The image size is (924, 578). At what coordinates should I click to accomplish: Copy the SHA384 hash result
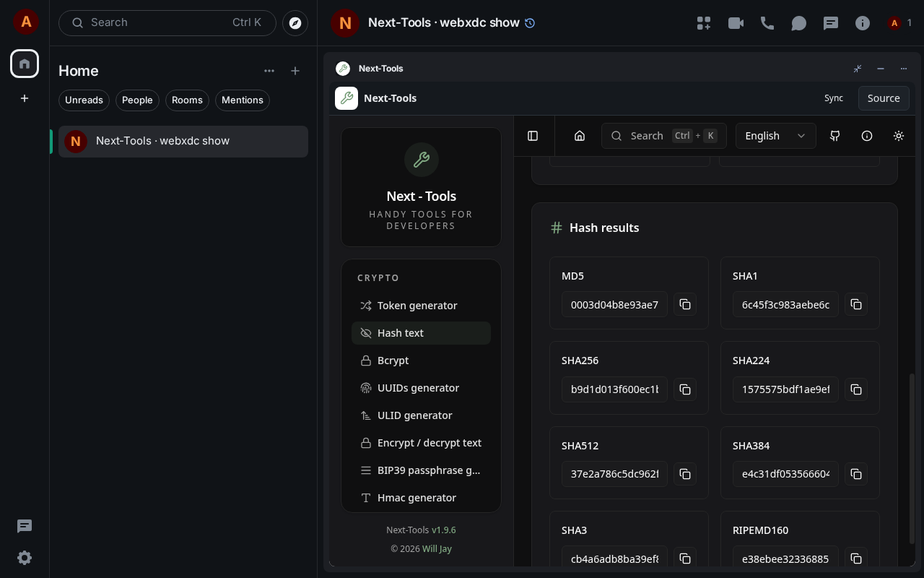pos(856,474)
